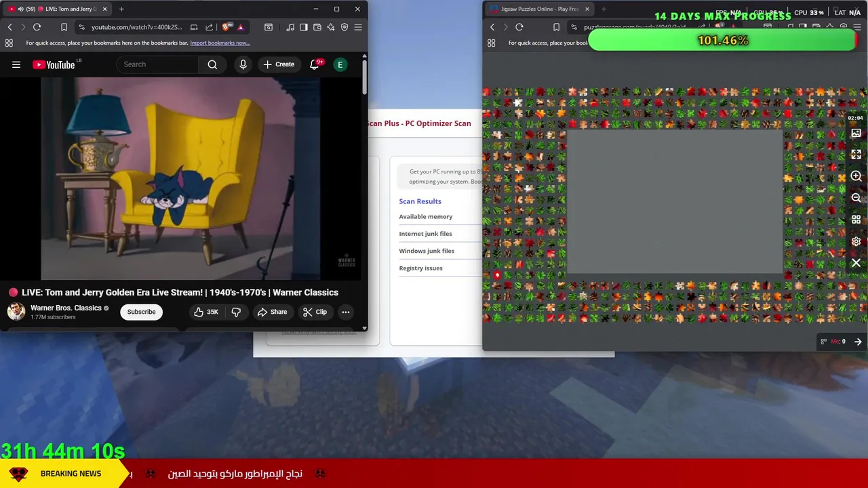Viewport: 868px width, 488px height.
Task: Dislike the Tom and Jerry video
Action: tap(236, 312)
